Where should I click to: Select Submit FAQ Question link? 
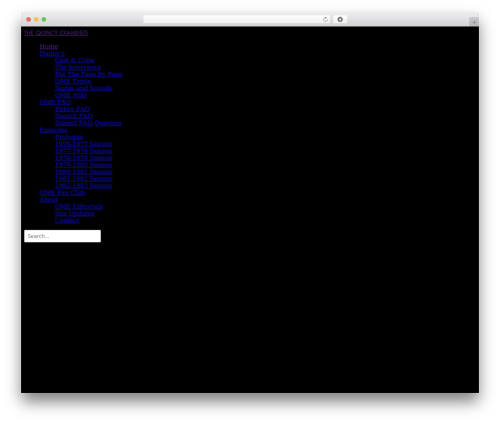click(88, 123)
